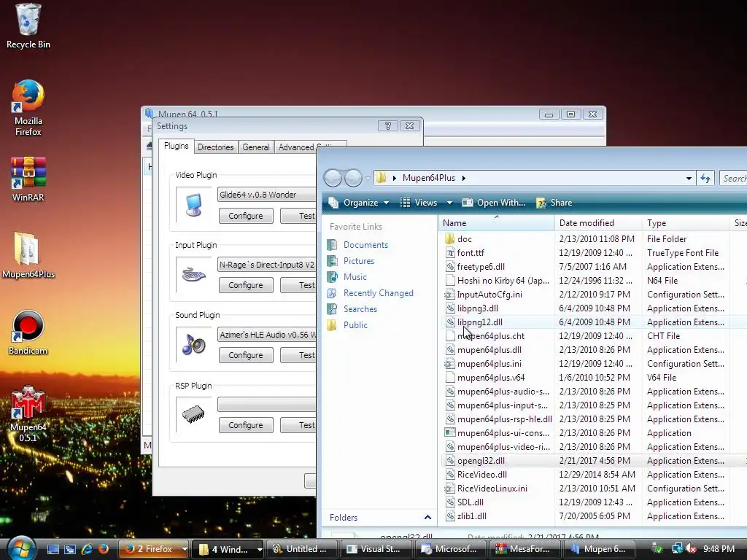Select the font.ttf file icon
Image resolution: width=747 pixels, height=560 pixels.
pyautogui.click(x=449, y=253)
